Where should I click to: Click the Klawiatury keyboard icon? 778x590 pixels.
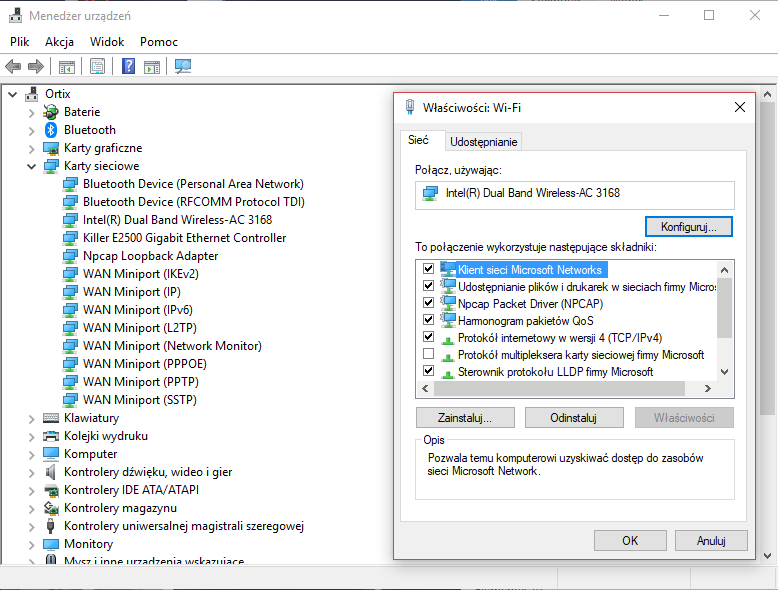pos(51,418)
